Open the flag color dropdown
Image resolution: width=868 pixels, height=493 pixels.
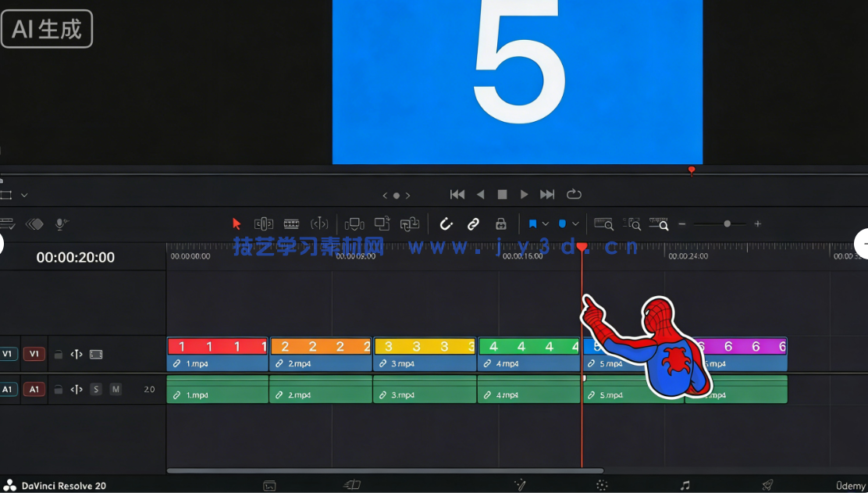546,223
